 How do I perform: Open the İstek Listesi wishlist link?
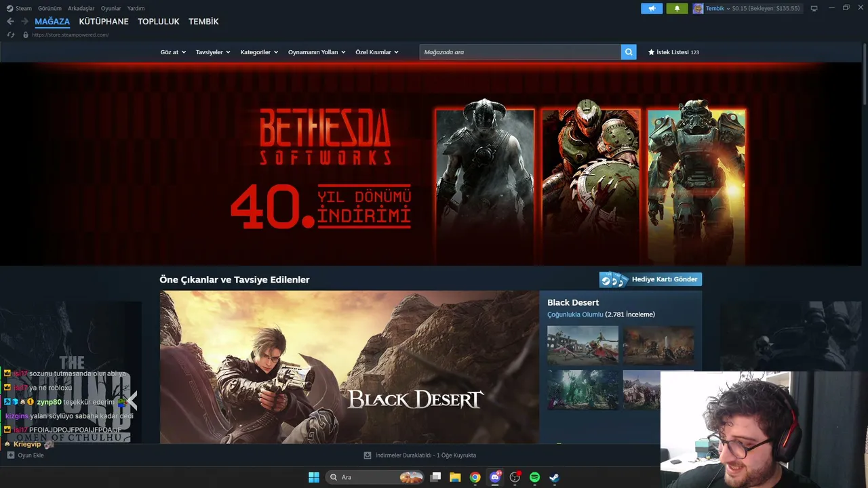[x=673, y=52]
